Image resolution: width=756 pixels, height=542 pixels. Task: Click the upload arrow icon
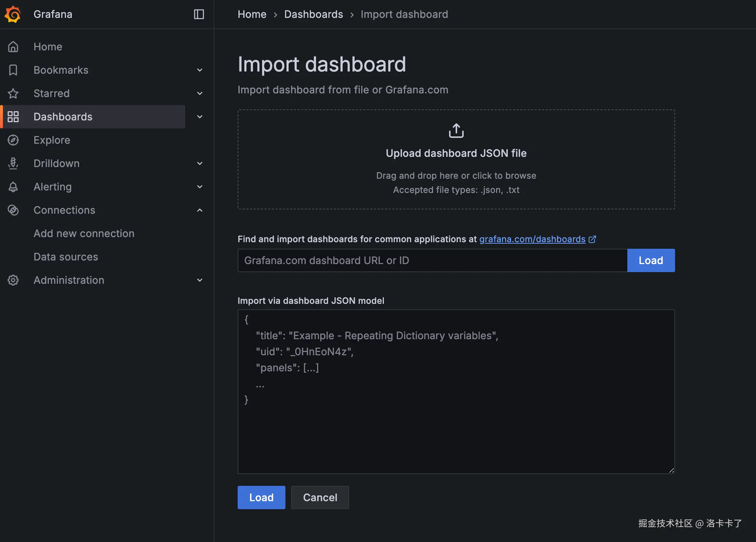point(456,131)
